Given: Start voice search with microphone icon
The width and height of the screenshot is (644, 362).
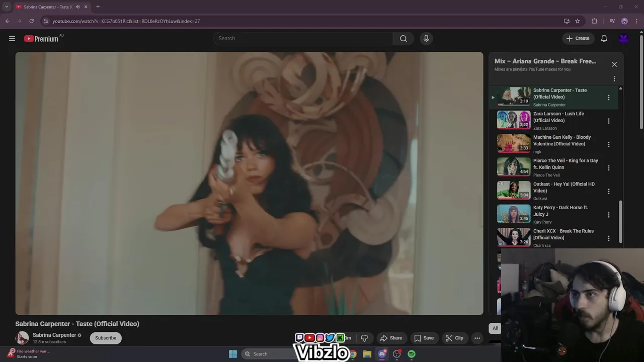Looking at the screenshot, I should [426, 39].
